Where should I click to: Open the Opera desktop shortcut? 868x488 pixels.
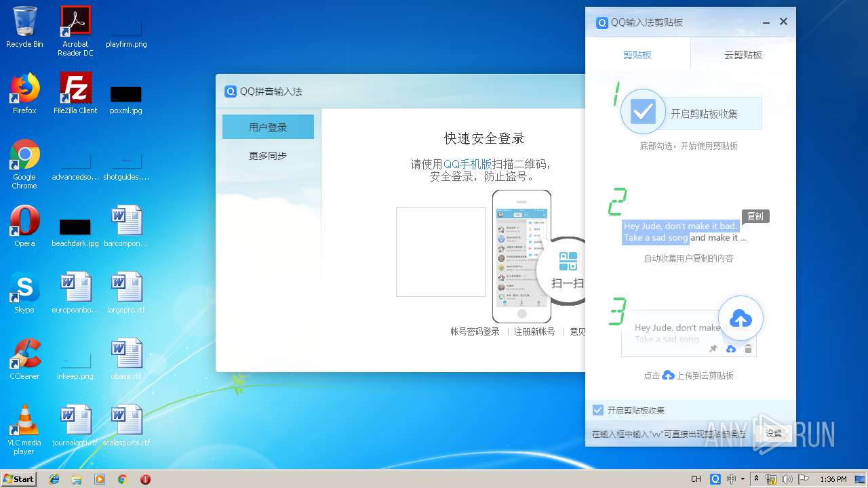coord(24,226)
